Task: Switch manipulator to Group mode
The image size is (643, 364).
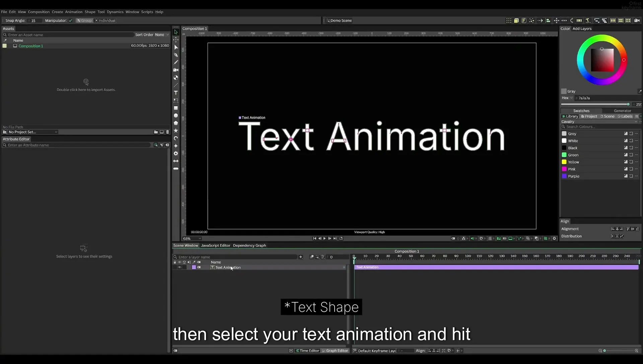Action: point(84,21)
